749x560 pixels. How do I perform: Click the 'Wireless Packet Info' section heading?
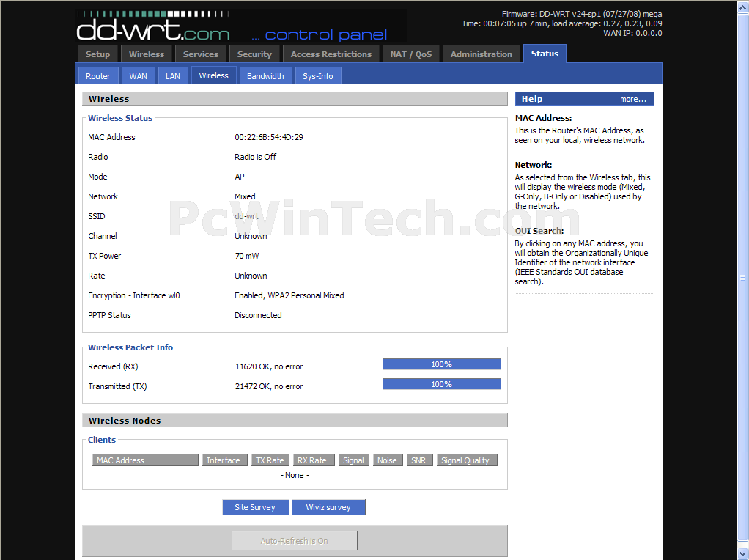tap(130, 347)
